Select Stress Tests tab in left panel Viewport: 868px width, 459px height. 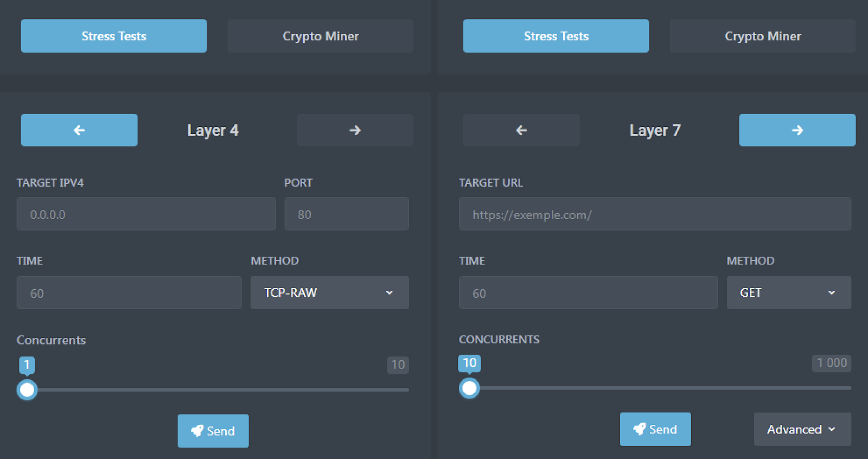coord(114,36)
